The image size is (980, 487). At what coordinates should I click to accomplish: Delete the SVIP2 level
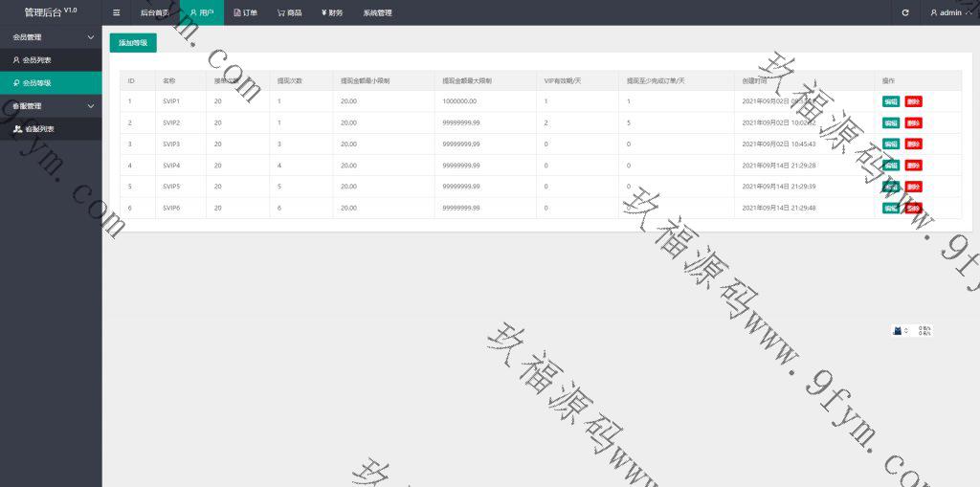pyautogui.click(x=913, y=122)
